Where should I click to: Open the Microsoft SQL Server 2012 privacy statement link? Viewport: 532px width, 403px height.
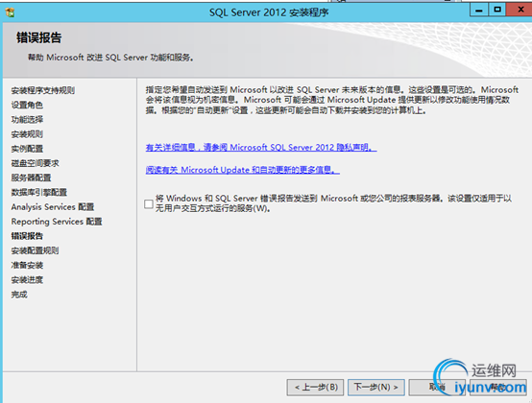click(261, 148)
